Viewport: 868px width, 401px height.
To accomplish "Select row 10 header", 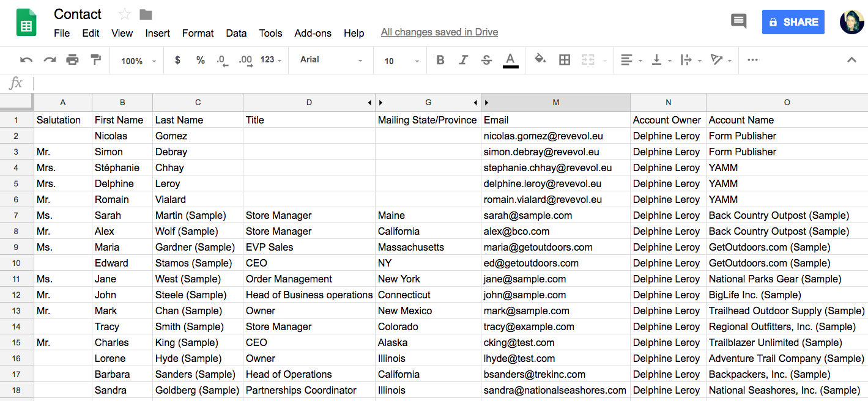I will point(17,263).
